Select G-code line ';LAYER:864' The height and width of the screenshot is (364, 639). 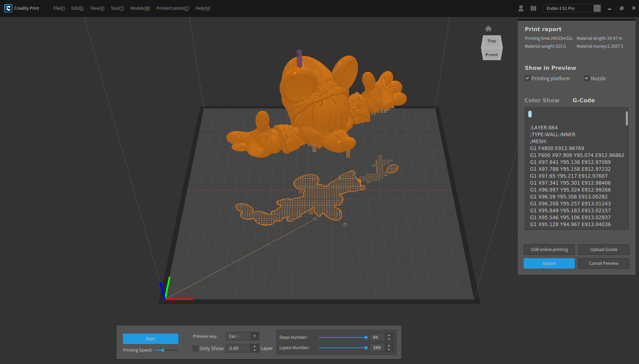544,128
